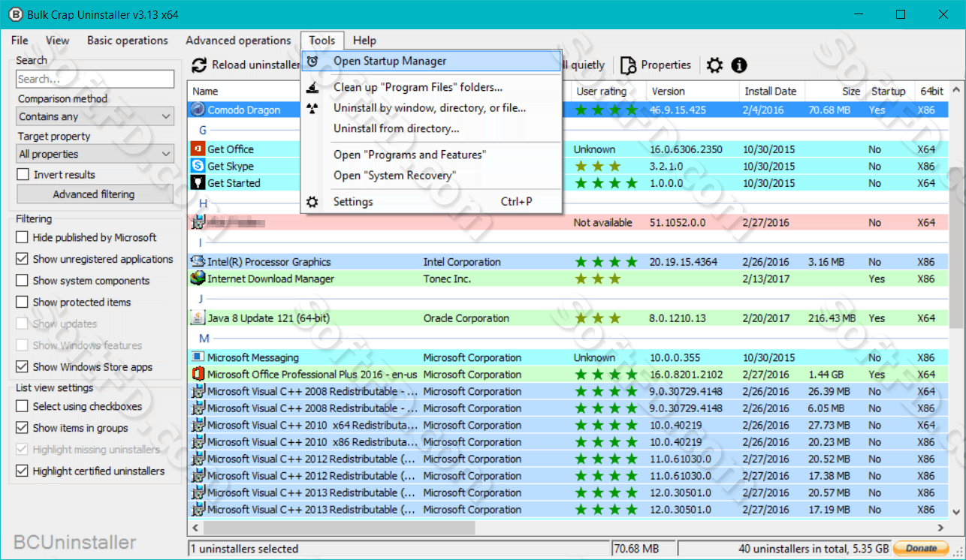Click the Intel(R) Processor Graphics icon
Screen dimensions: 966x560
click(x=198, y=261)
